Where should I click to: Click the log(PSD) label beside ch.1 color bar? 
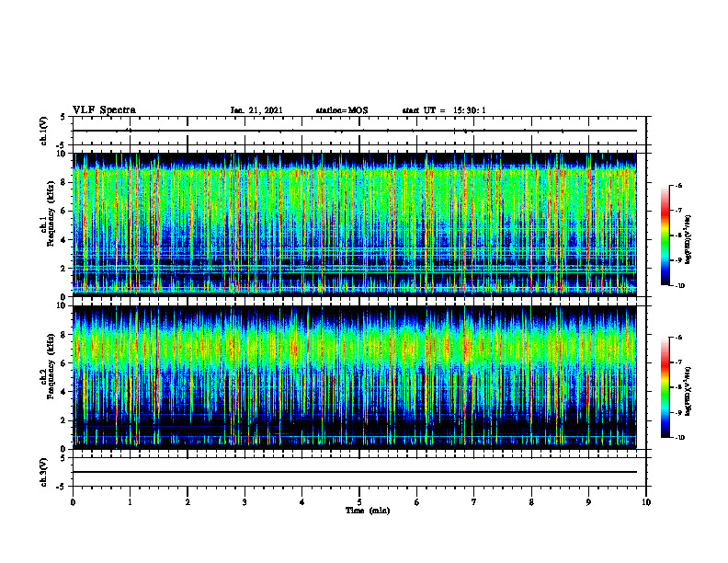pyautogui.click(x=688, y=239)
